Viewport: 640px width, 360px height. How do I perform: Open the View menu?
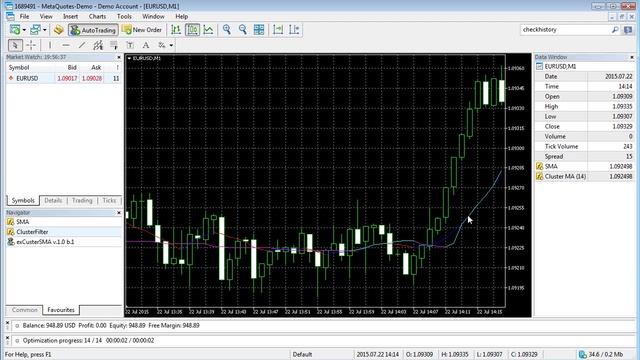coord(46,16)
